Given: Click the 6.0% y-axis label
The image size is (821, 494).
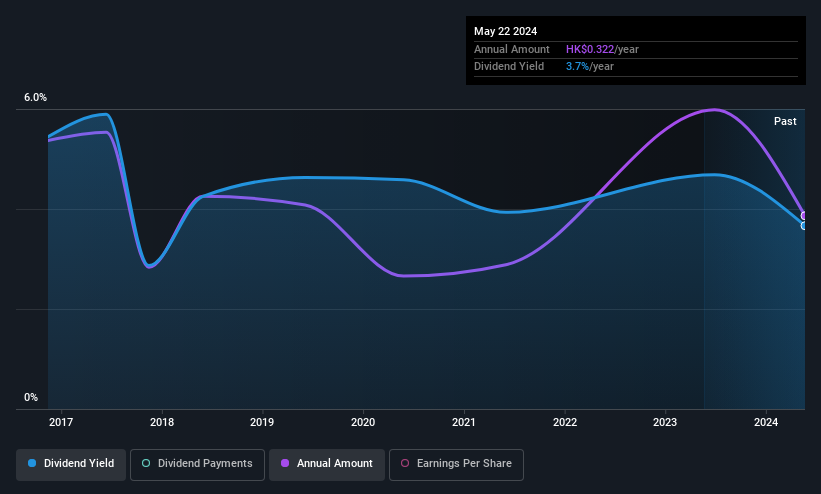Looking at the screenshot, I should [x=35, y=97].
